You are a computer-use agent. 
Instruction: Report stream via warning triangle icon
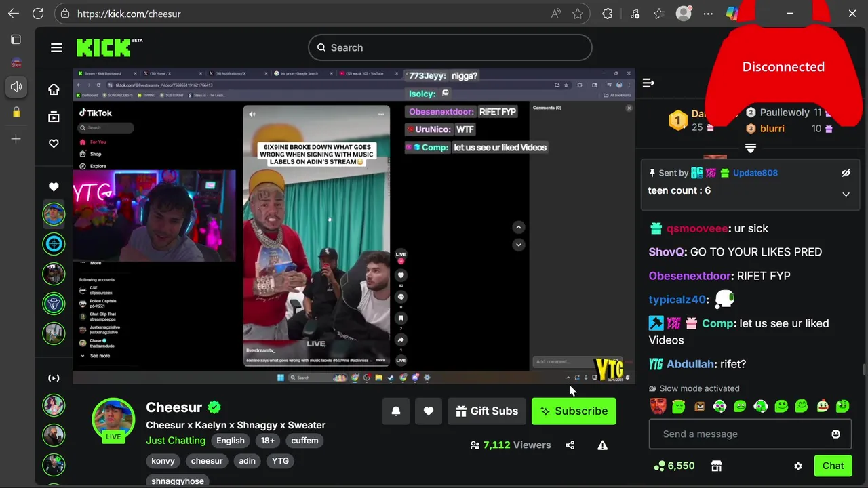pyautogui.click(x=602, y=445)
